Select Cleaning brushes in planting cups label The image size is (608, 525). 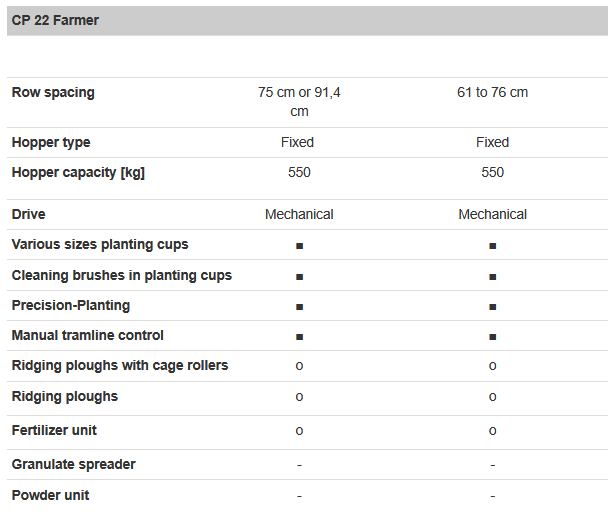pyautogui.click(x=121, y=276)
